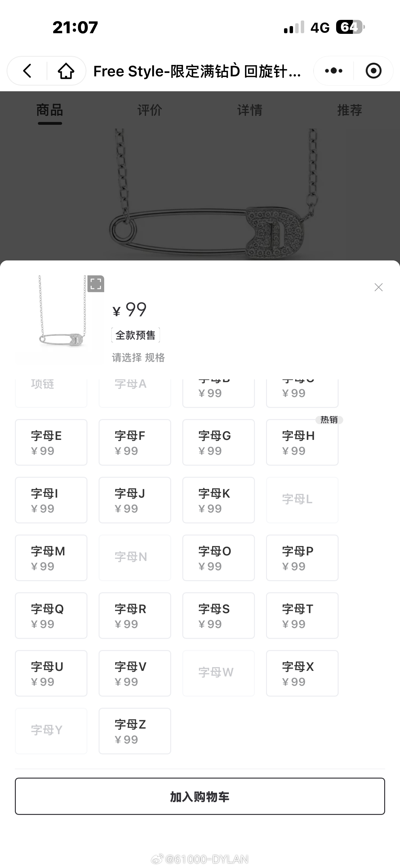Tap the home icon in navigation bar
Screen dimensions: 400x868
coord(66,71)
